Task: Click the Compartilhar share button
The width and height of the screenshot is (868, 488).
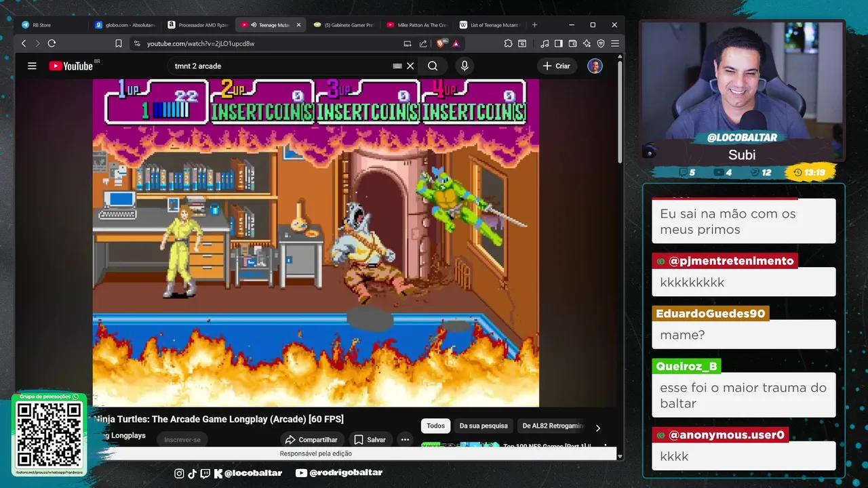Action: pyautogui.click(x=311, y=439)
